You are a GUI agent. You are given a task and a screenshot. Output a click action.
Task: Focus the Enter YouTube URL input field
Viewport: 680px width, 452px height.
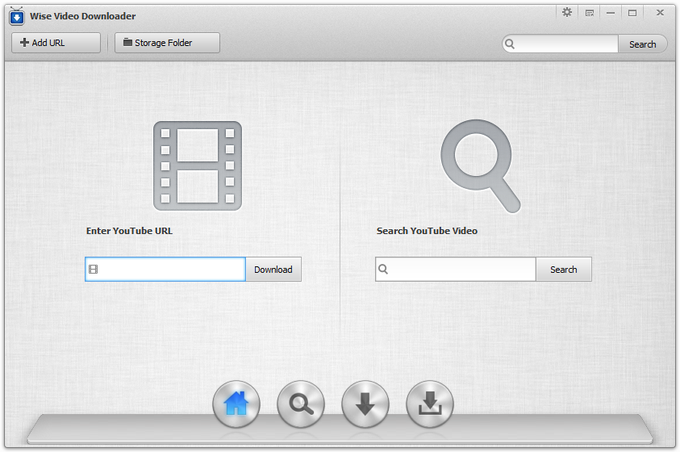tap(165, 269)
